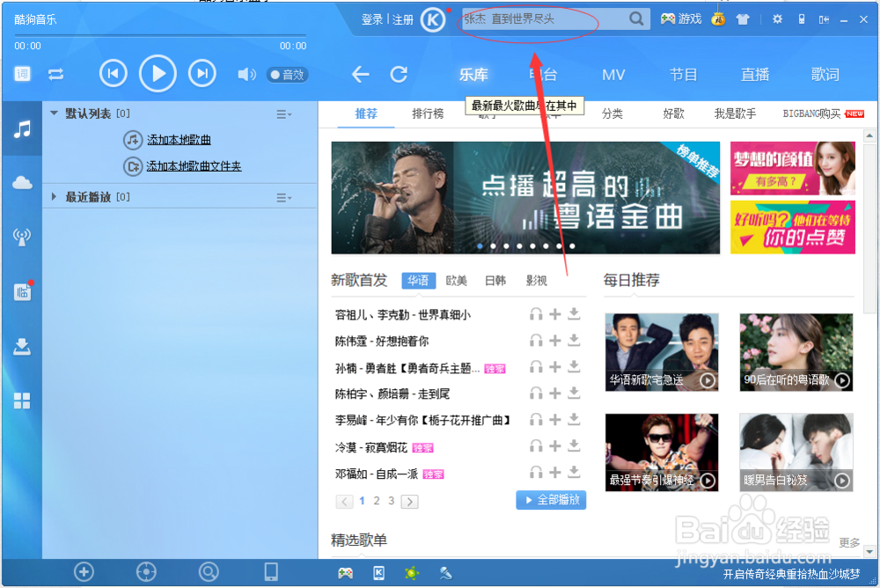
Task: Switch to the 排行榜 tab
Action: pyautogui.click(x=428, y=114)
